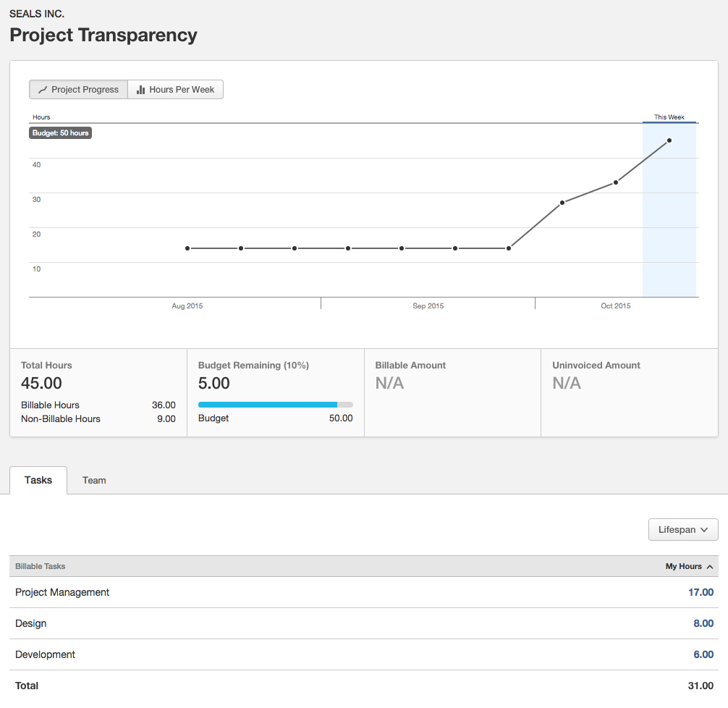The image size is (728, 708).
Task: Click the Oct 2015 axis label
Action: point(616,305)
